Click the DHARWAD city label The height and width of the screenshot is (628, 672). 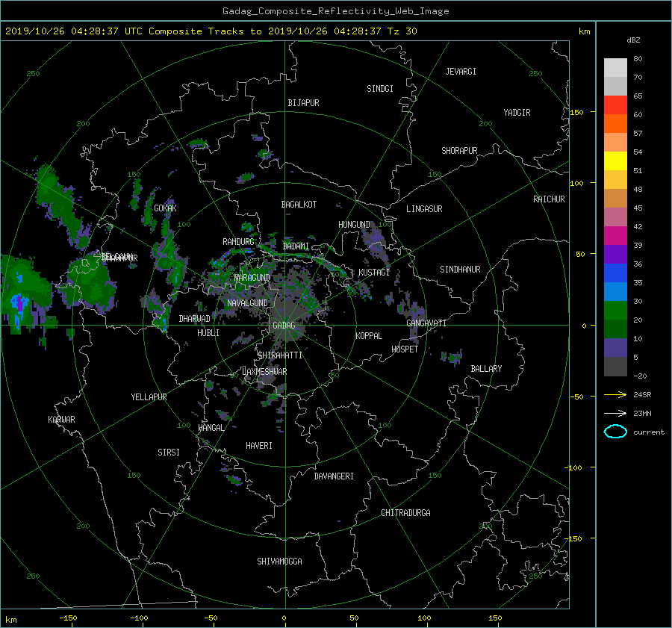click(194, 319)
